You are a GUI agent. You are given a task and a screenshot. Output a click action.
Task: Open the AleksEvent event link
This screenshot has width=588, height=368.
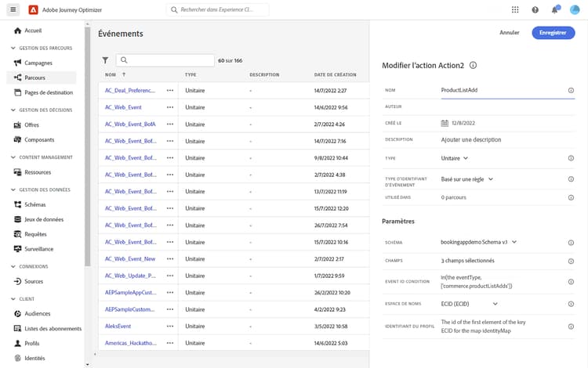118,326
